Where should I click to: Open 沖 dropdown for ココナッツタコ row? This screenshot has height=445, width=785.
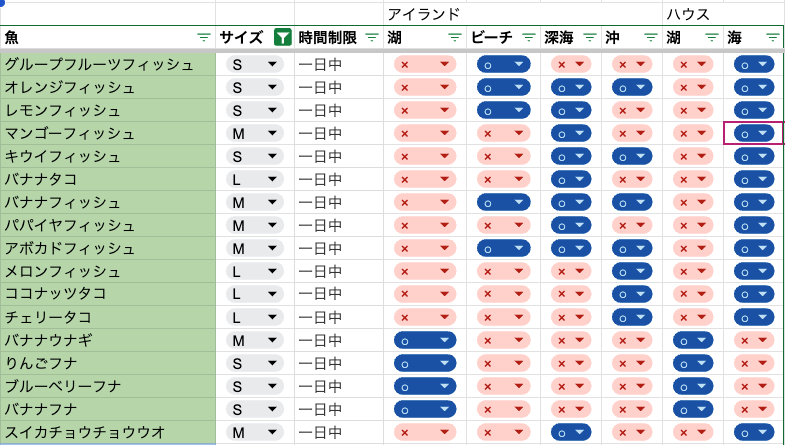click(x=632, y=295)
